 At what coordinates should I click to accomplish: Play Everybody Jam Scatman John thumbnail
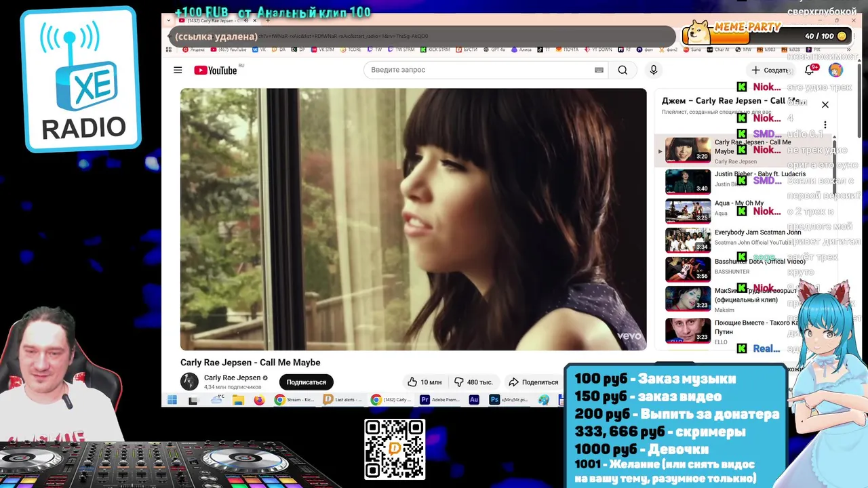688,240
